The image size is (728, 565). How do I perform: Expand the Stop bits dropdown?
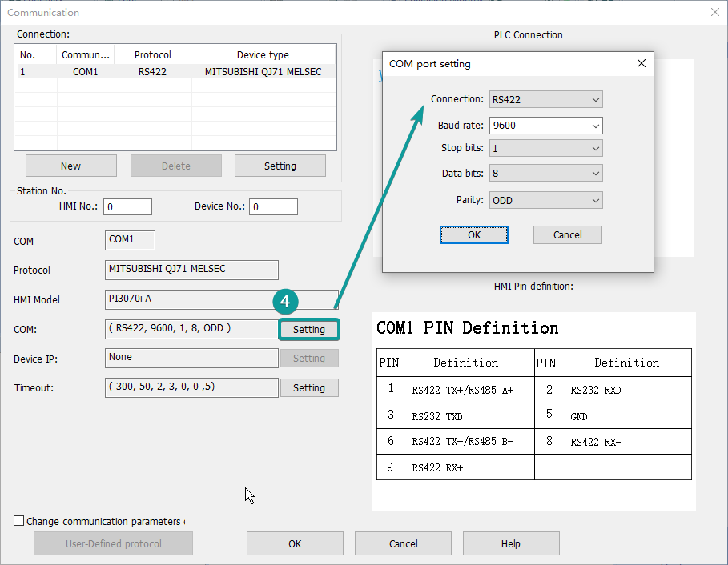545,148
